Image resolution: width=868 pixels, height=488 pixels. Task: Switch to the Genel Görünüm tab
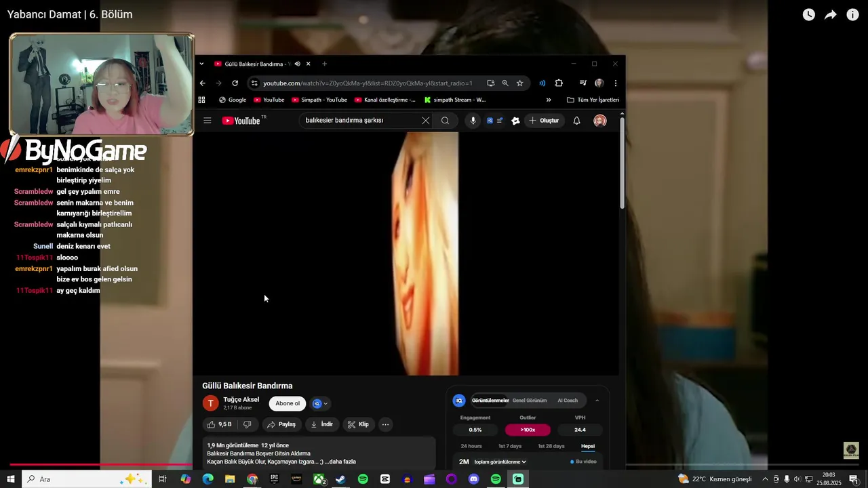coord(530,401)
